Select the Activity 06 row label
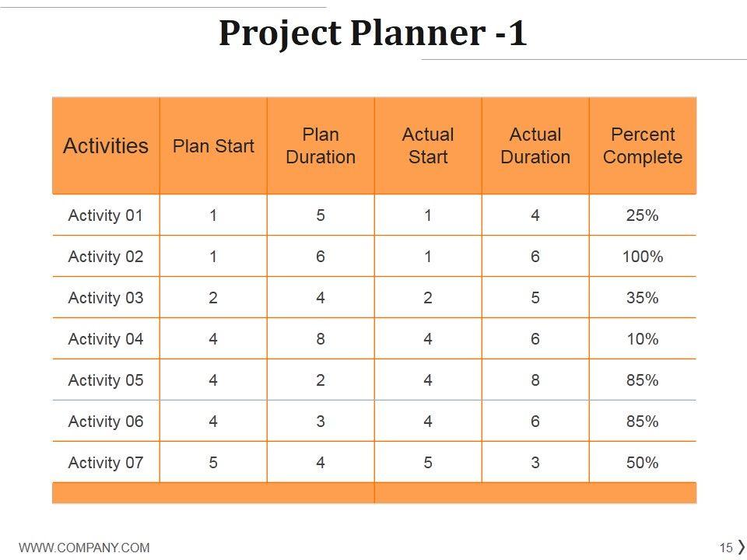Image resolution: width=747 pixels, height=560 pixels. coord(106,422)
